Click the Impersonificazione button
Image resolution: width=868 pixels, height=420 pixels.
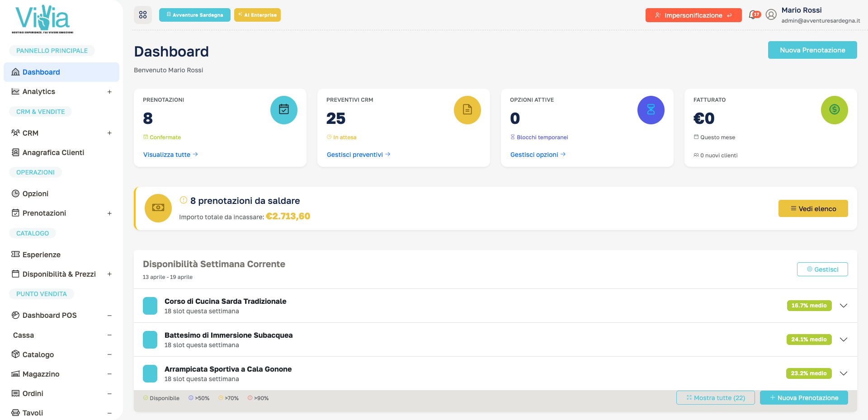point(693,15)
